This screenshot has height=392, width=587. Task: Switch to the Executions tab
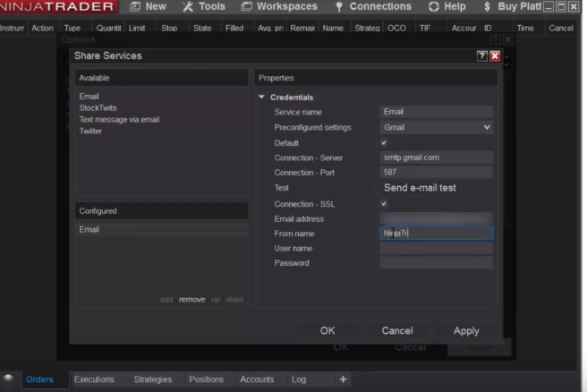coord(94,379)
